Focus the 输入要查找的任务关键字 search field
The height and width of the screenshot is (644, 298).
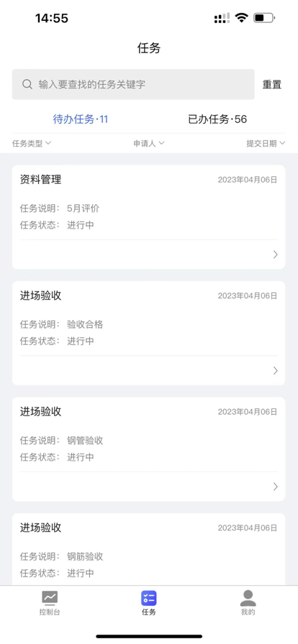point(133,84)
